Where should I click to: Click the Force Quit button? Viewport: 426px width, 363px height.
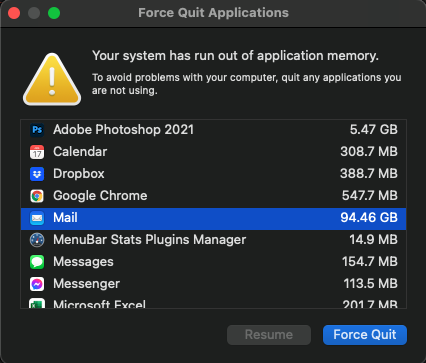(365, 335)
